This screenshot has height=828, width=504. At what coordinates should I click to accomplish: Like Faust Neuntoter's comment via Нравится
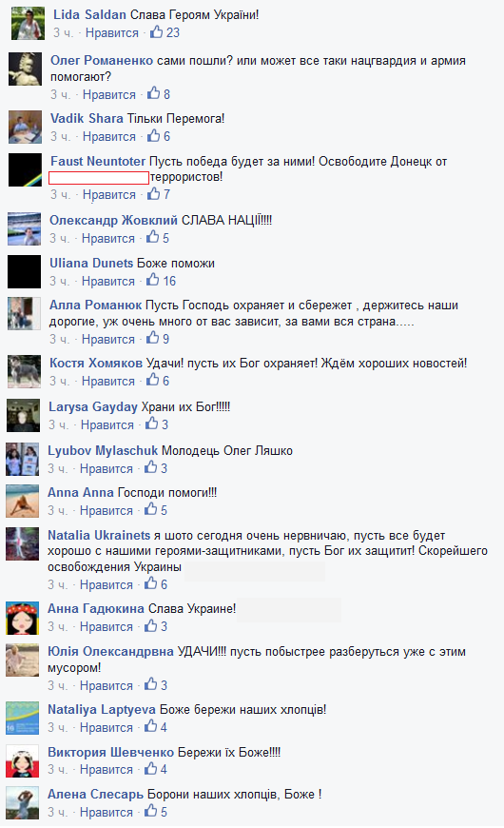[x=109, y=195]
